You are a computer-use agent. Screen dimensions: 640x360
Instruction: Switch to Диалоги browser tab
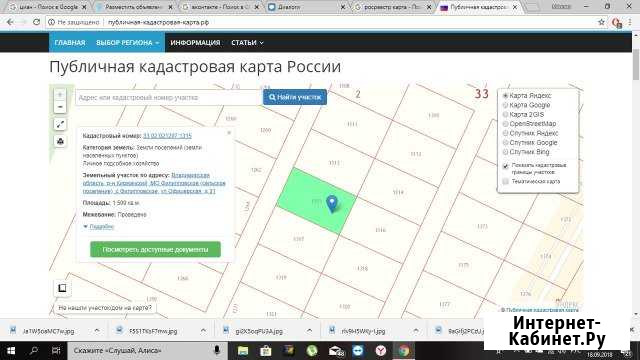(x=306, y=7)
